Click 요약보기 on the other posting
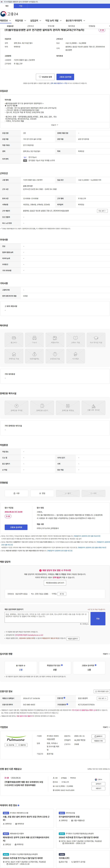 pyautogui.click(x=99, y=784)
